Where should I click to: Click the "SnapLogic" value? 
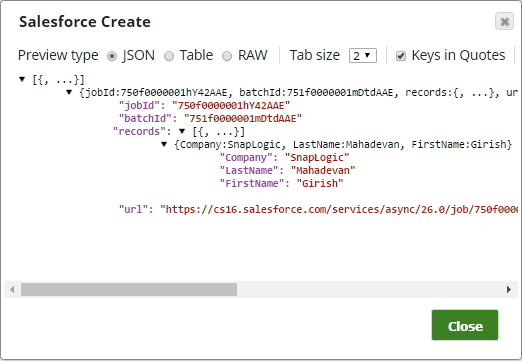point(317,158)
